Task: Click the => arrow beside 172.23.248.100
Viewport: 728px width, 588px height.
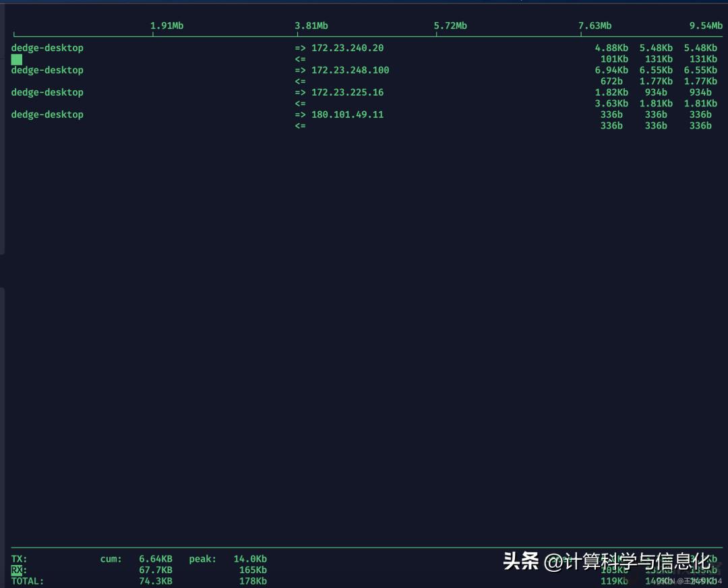Action: (299, 70)
